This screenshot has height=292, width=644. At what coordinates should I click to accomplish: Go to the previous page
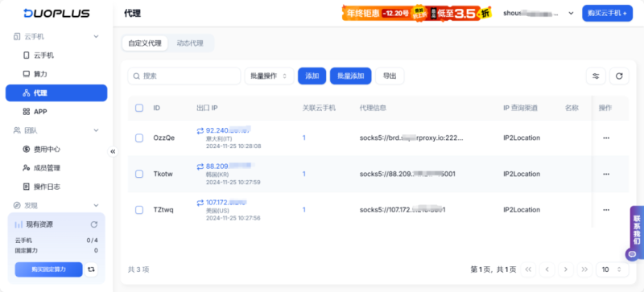point(547,269)
